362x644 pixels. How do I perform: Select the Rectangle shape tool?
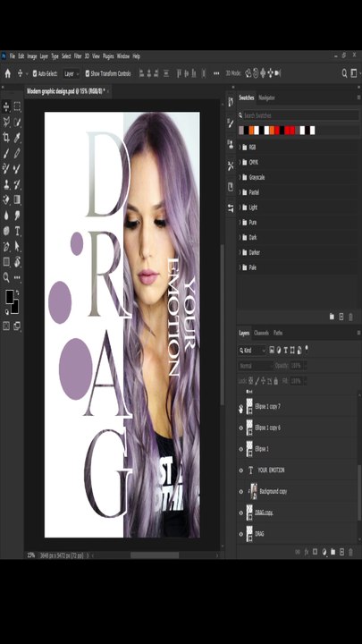tap(6, 261)
